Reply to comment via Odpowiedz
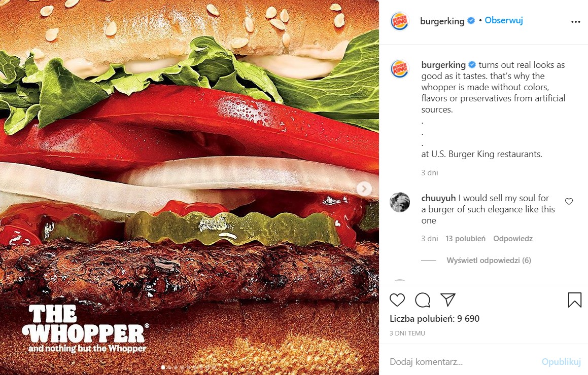 (512, 239)
